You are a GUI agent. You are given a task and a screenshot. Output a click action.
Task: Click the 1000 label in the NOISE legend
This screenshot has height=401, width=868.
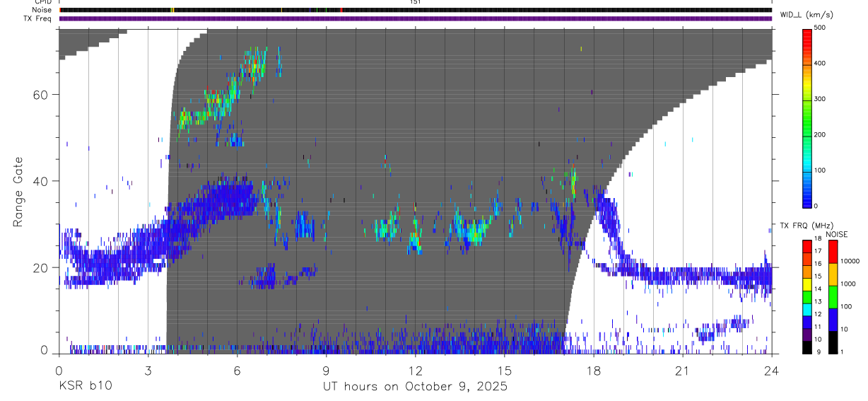[848, 284]
